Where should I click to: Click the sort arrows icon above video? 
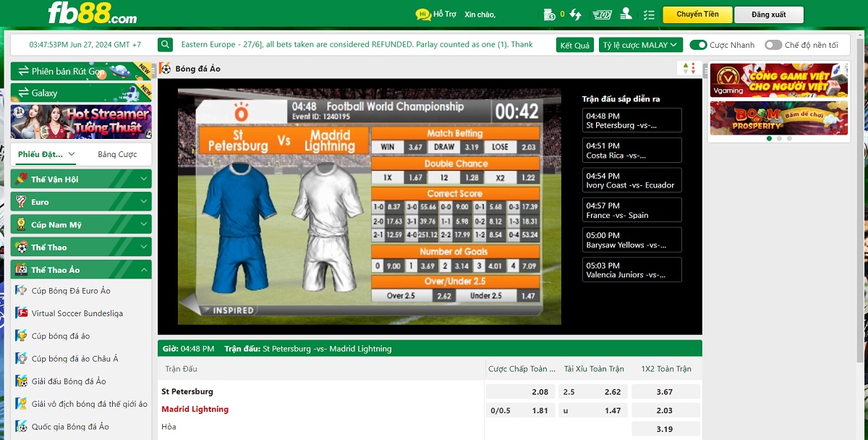coord(689,69)
